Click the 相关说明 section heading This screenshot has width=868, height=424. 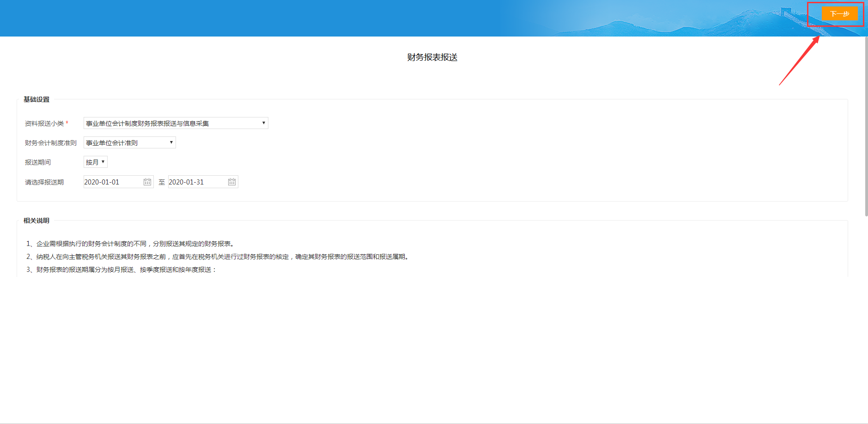(36, 221)
